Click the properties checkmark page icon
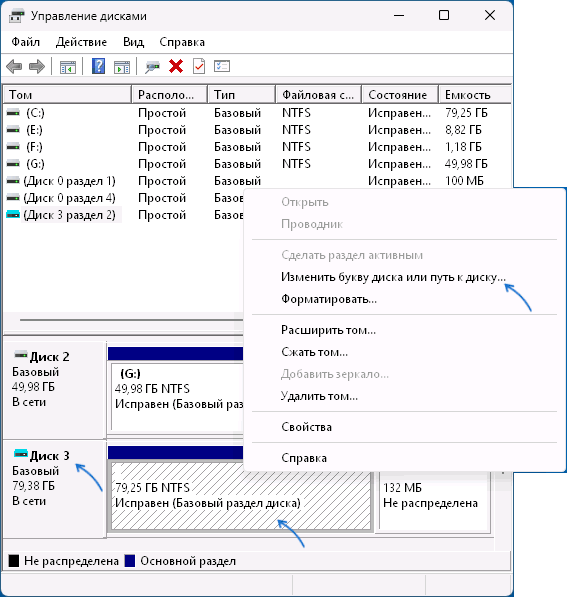This screenshot has width=567, height=597. (x=199, y=66)
